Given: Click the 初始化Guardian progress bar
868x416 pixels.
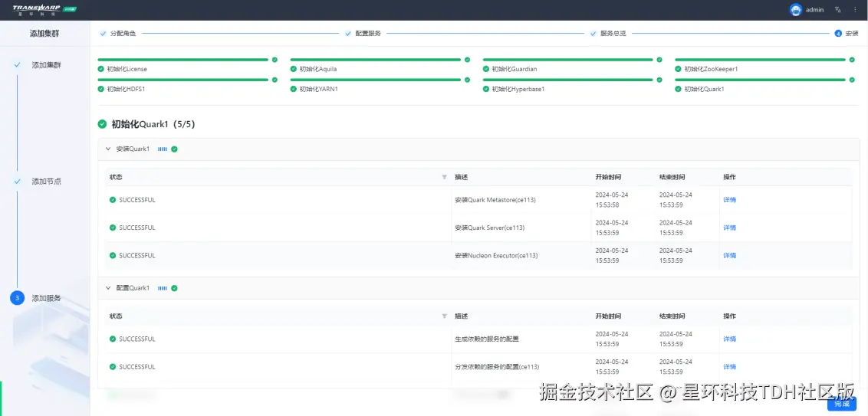Looking at the screenshot, I should 568,60.
